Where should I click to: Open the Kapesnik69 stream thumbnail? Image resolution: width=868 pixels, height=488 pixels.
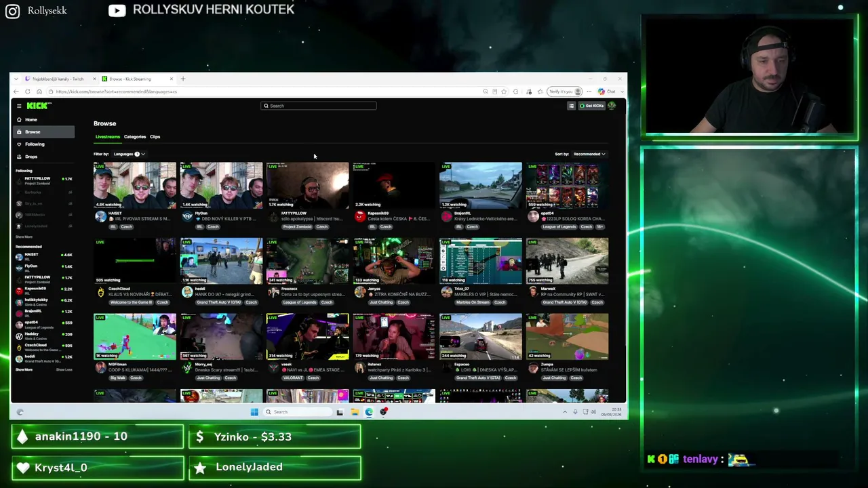click(394, 185)
